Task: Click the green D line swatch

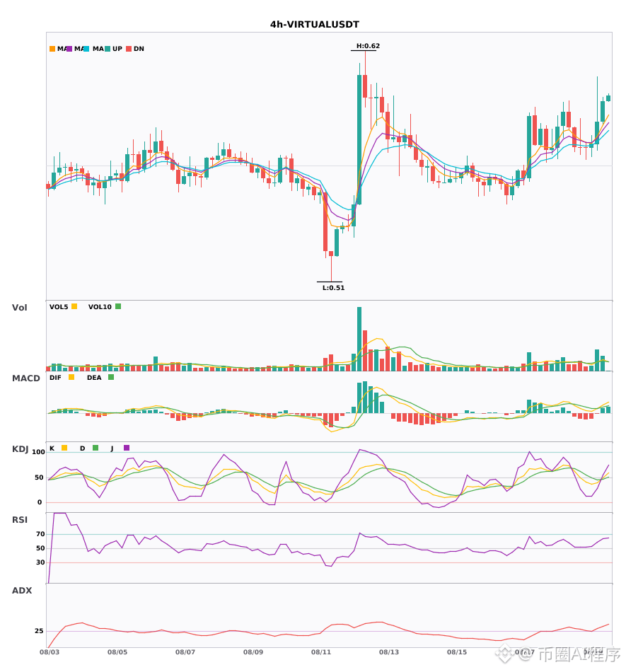Action: [95, 448]
